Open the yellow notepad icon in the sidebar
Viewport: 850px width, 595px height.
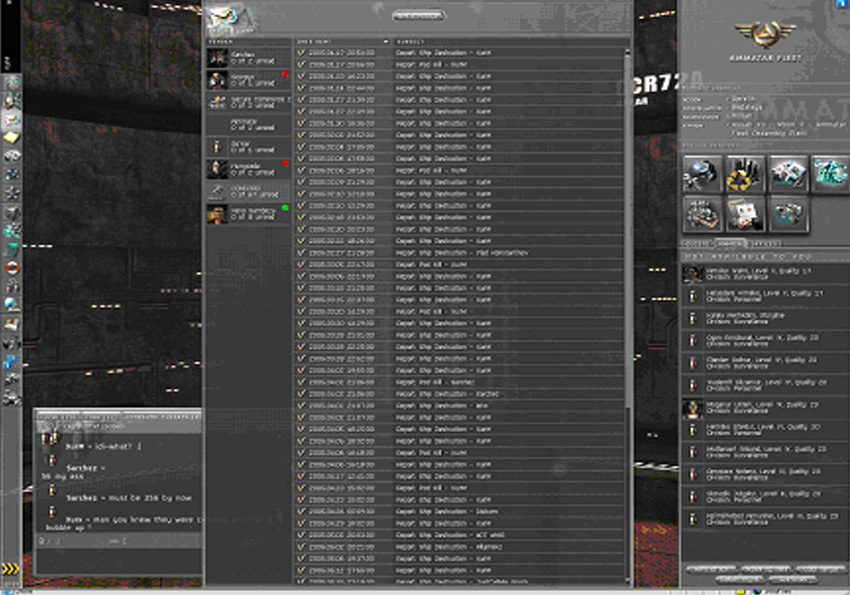11,138
